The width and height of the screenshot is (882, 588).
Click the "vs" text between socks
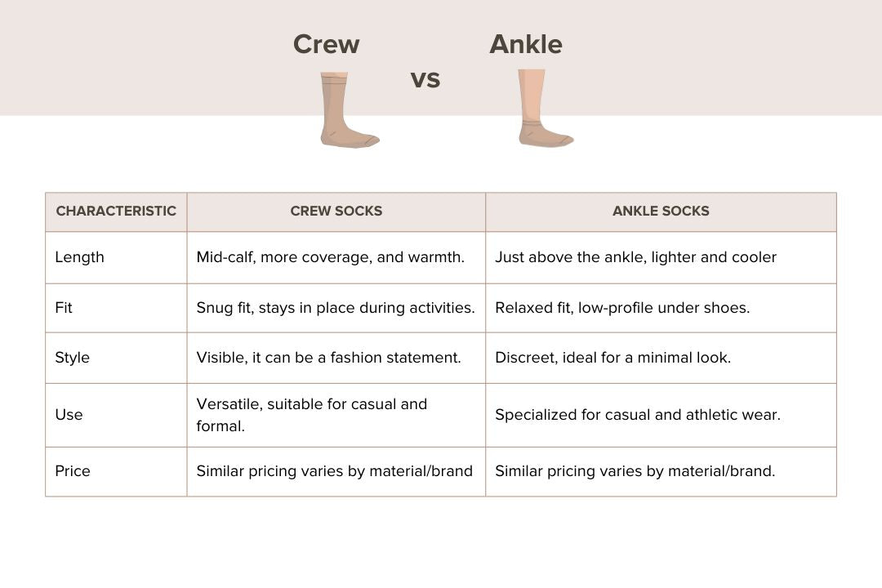[x=425, y=78]
